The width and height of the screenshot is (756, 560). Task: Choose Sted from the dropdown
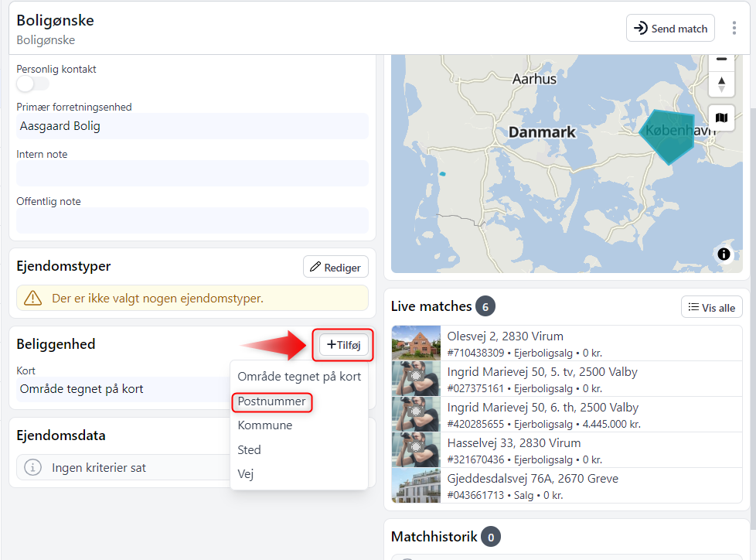tap(249, 450)
